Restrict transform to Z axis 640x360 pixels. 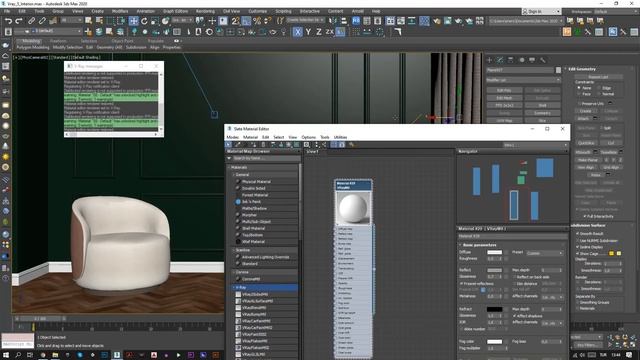319,31
